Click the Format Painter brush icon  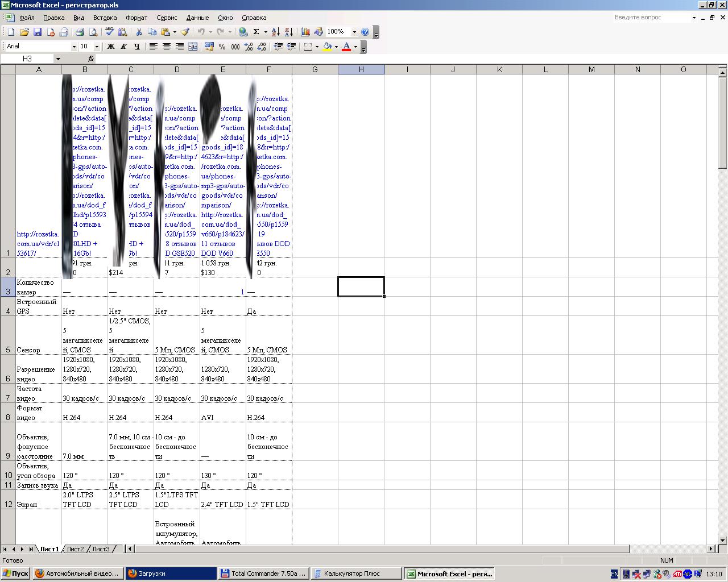coord(185,32)
